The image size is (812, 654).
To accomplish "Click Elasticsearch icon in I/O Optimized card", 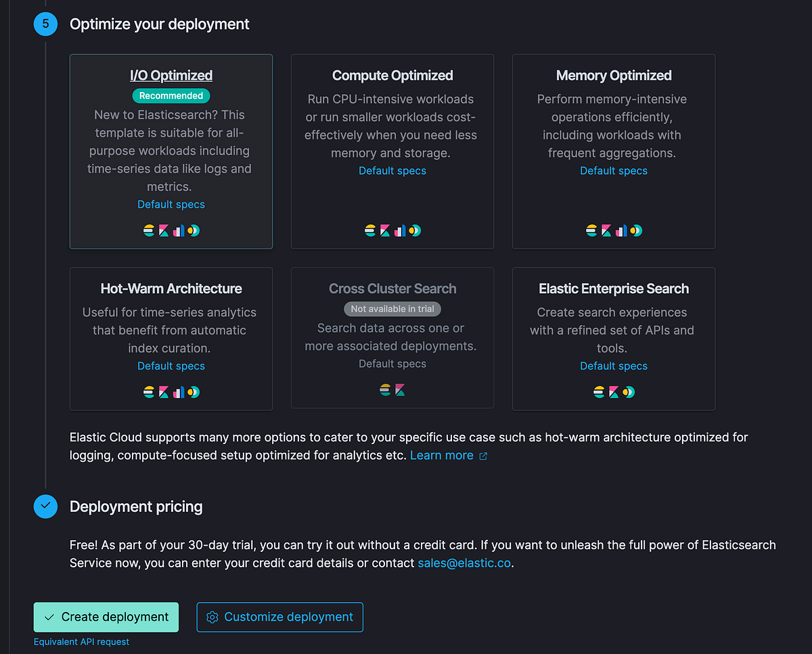I will 150,231.
